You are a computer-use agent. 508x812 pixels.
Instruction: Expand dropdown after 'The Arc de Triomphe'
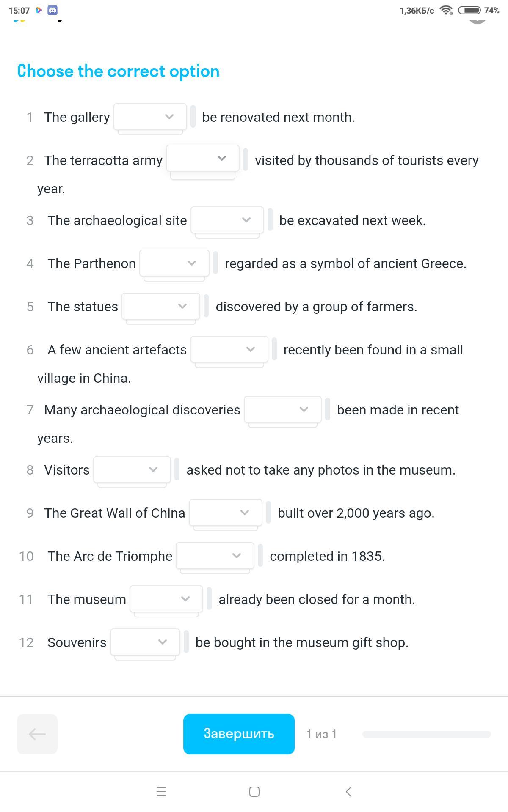[215, 556]
